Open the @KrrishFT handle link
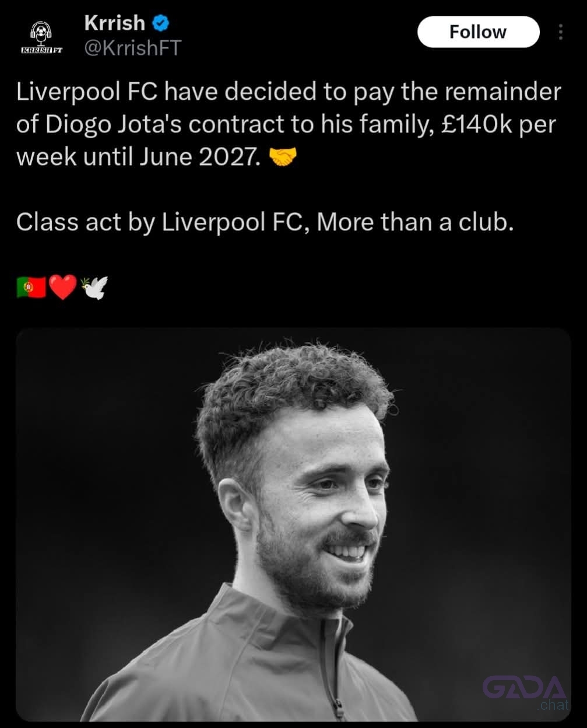The width and height of the screenshot is (587, 728). tap(133, 48)
